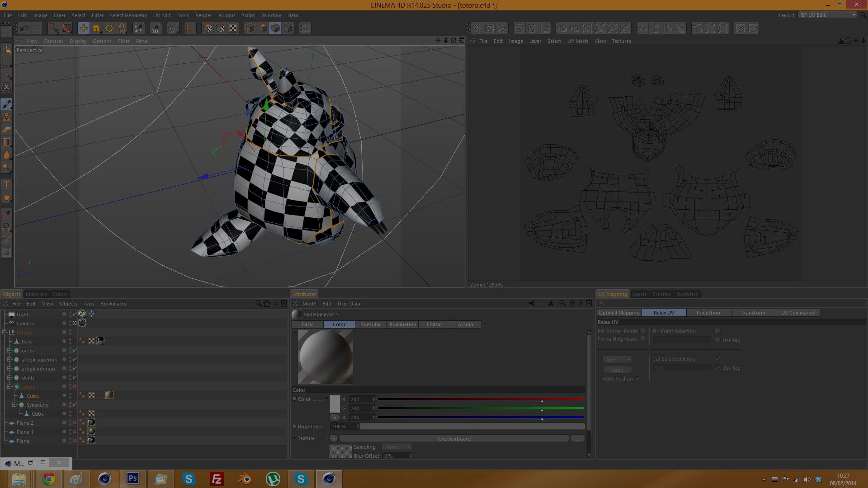
Task: Toggle Auto Realign checkbox
Action: pyautogui.click(x=638, y=379)
